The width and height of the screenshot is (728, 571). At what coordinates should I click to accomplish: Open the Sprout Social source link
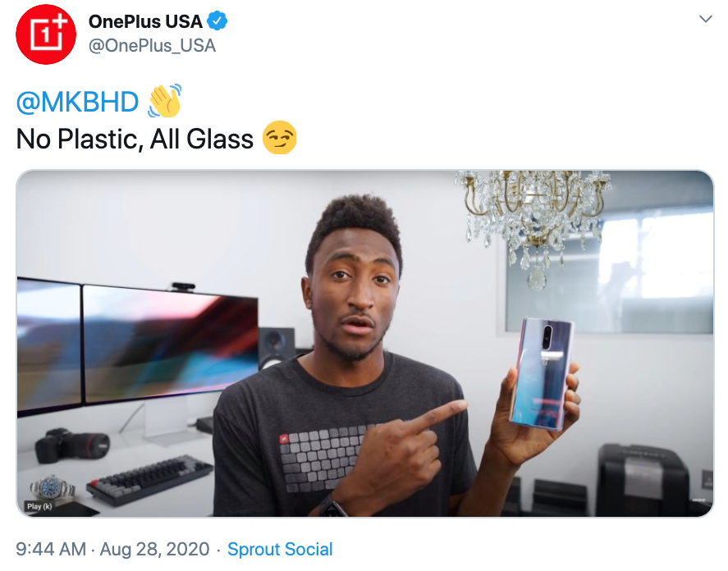(280, 549)
